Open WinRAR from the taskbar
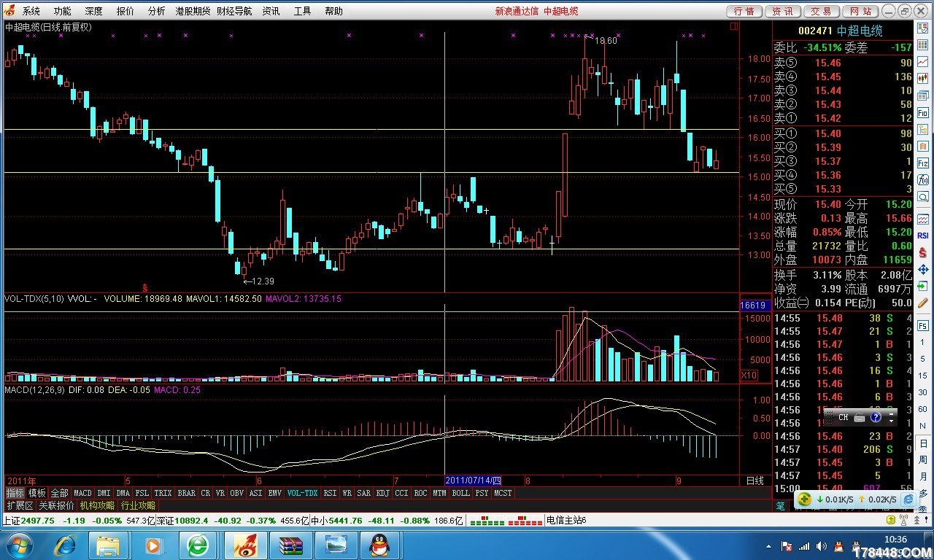The height and width of the screenshot is (560, 934). pos(290,545)
